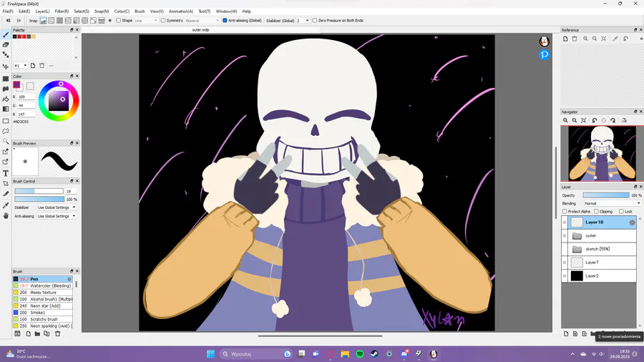
Task: Create a new palette page
Action: point(33,66)
